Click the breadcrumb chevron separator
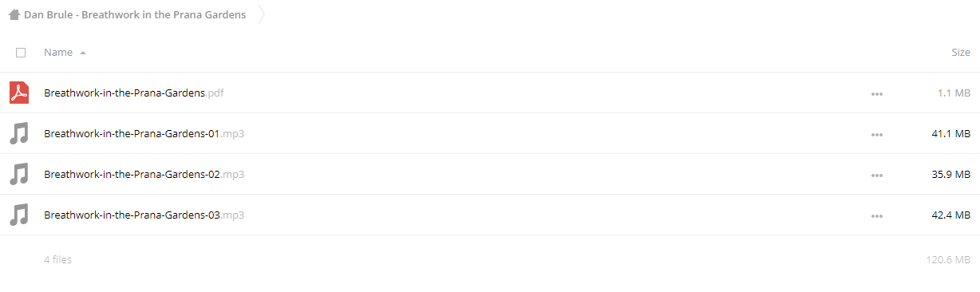This screenshot has width=980, height=292. pos(262,14)
